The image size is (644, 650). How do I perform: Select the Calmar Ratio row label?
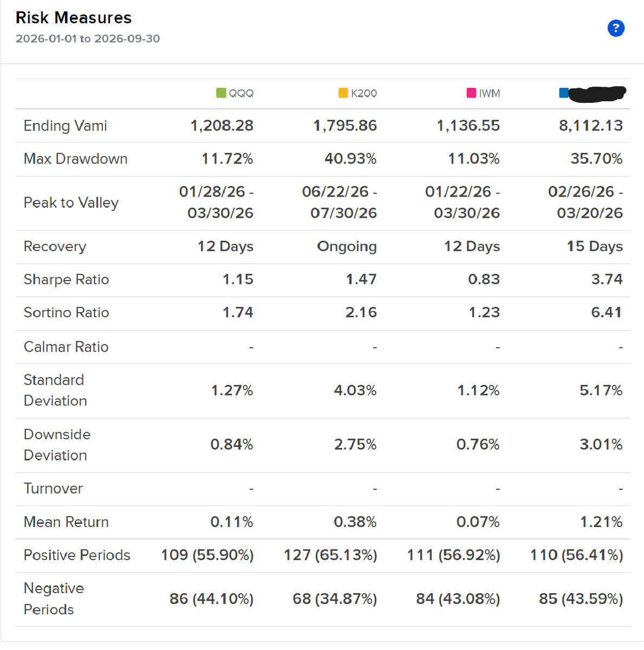click(x=66, y=347)
